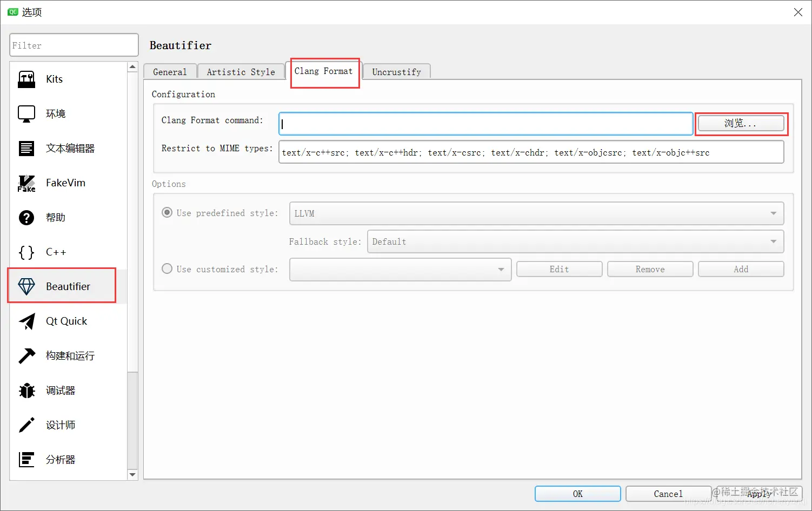The height and width of the screenshot is (511, 812).
Task: Select the 分析器 label in list
Action: (61, 459)
